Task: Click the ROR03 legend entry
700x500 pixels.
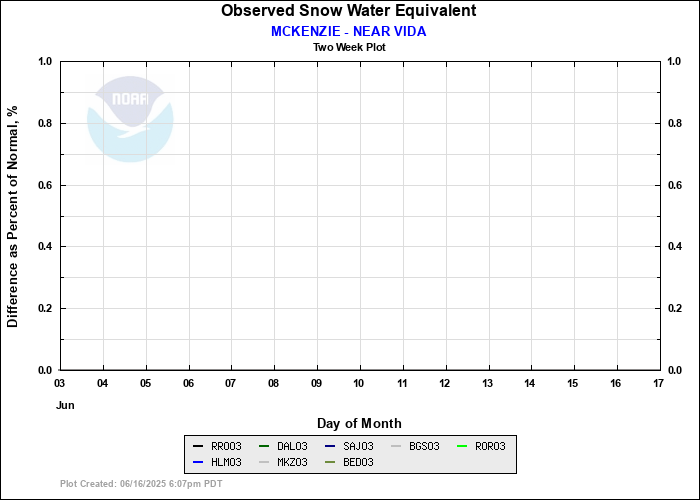Action: (481, 446)
